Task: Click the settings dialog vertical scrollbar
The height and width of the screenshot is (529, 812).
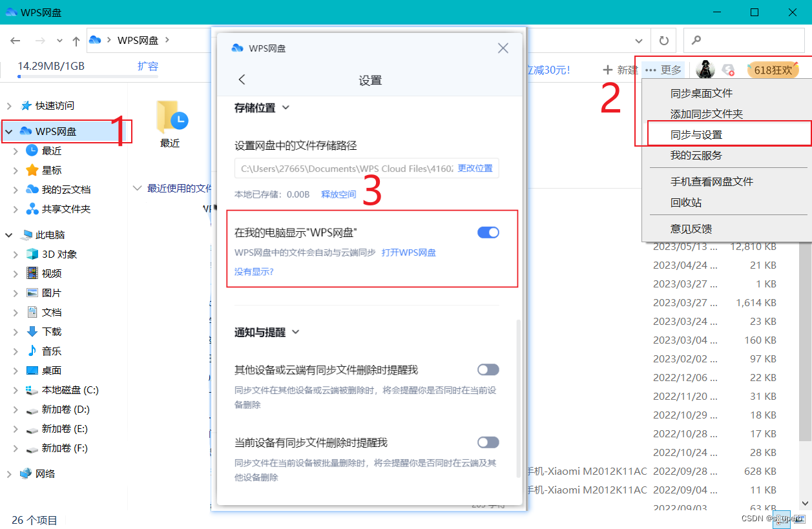Action: pyautogui.click(x=517, y=399)
